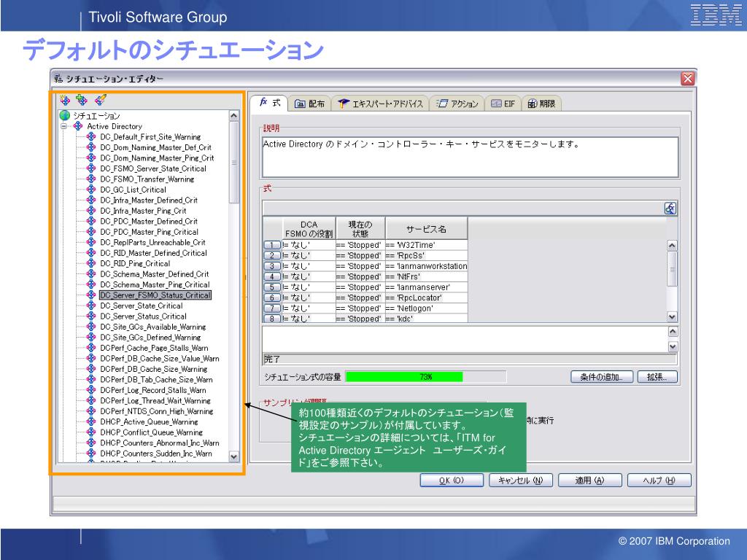Click the third toolbar icon with the pencil
747x560 pixels.
coord(101,99)
